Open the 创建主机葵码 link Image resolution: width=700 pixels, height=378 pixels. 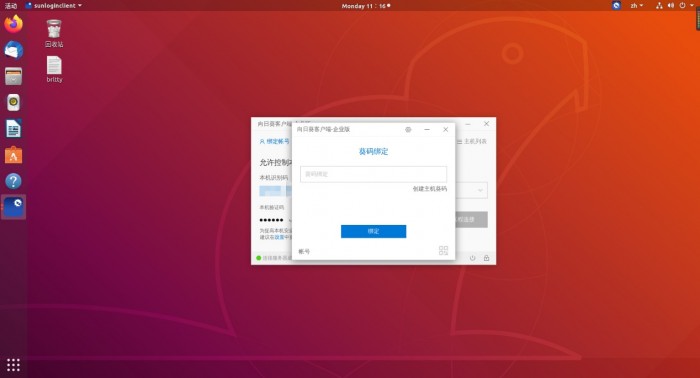(429, 189)
